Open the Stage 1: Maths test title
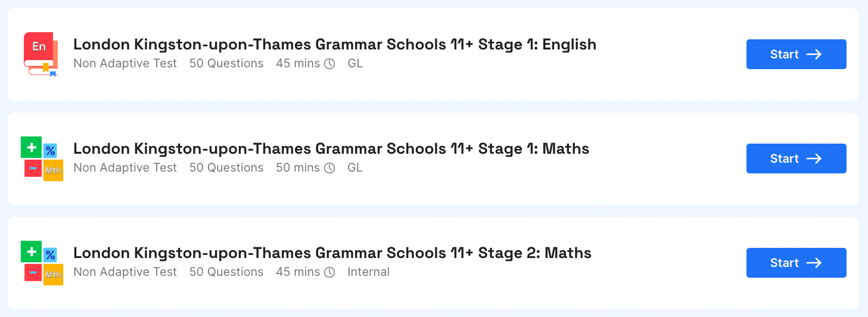The image size is (868, 317). pos(331,149)
